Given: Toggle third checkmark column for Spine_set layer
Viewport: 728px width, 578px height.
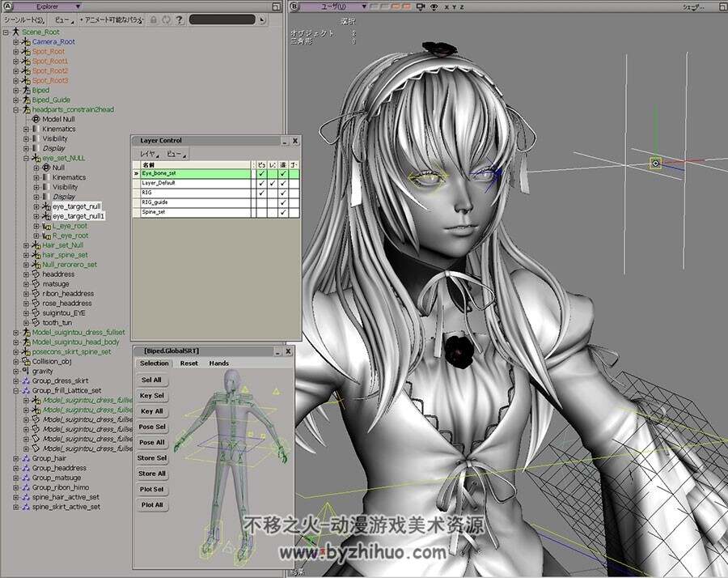Looking at the screenshot, I should (283, 212).
